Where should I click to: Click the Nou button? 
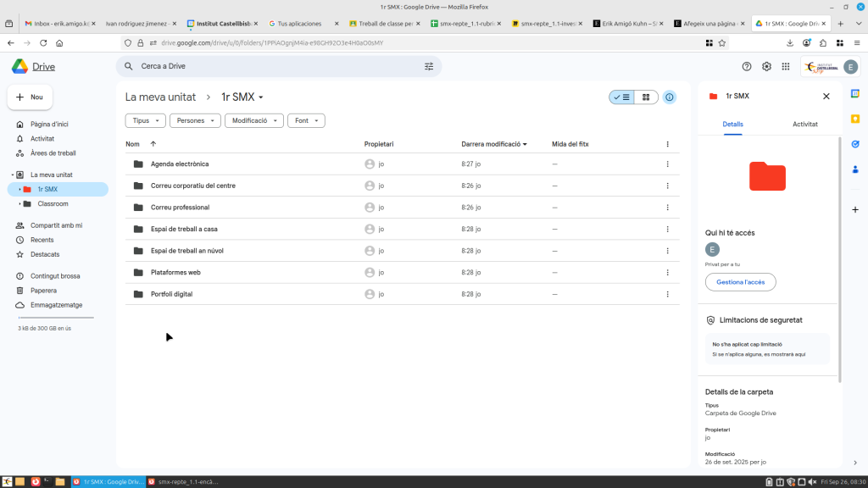click(31, 97)
